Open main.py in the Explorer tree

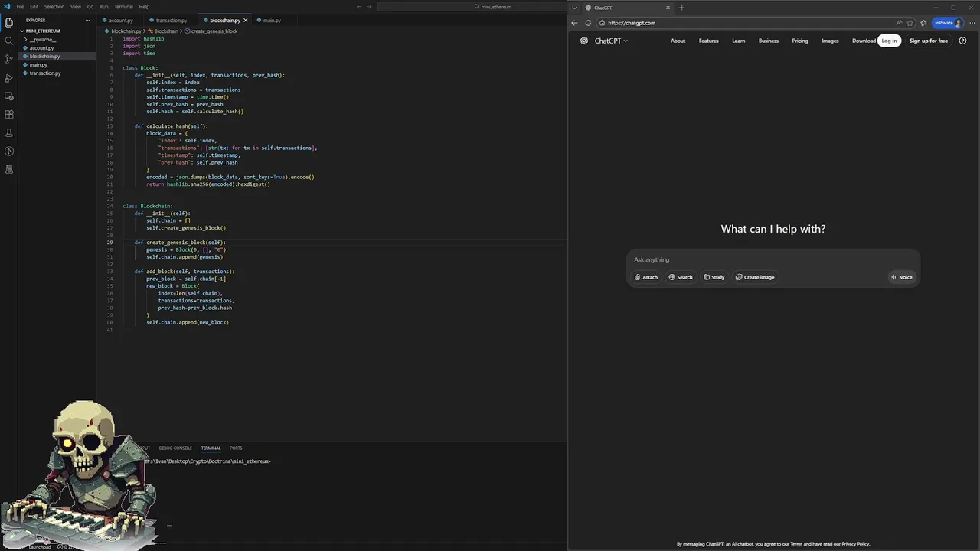click(38, 65)
